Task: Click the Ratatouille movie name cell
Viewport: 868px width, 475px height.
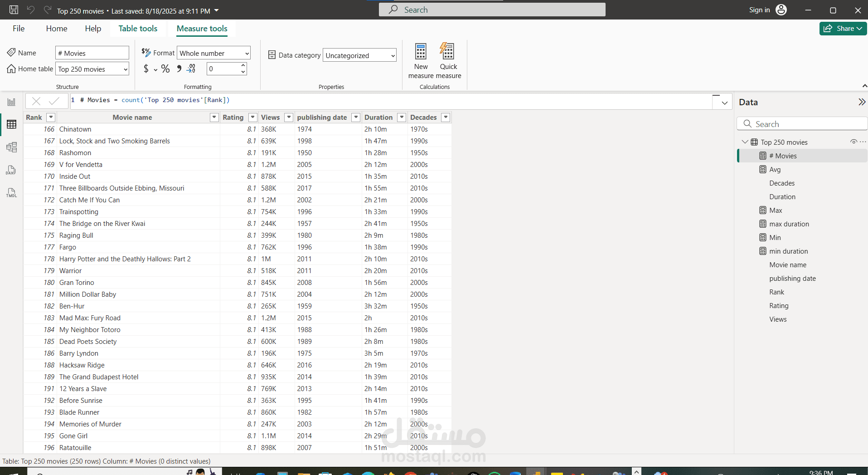Action: tap(138, 448)
